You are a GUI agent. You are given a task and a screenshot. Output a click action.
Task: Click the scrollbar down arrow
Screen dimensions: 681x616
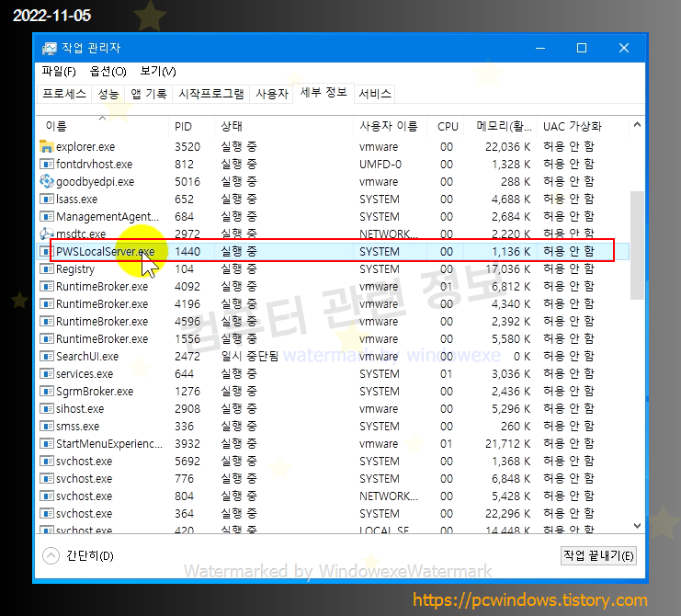click(637, 526)
